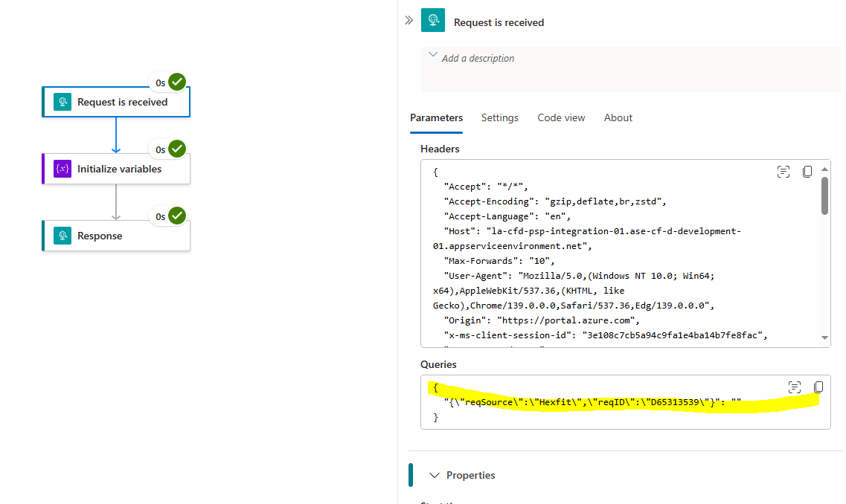Collapse the details panel with the double chevron
The width and height of the screenshot is (846, 504).
click(x=408, y=20)
